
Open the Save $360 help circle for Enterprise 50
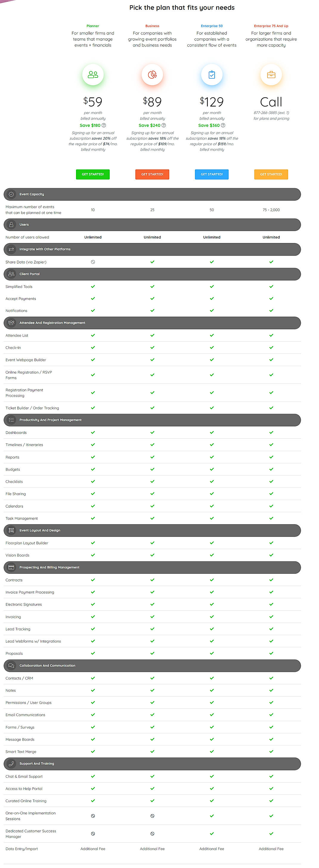point(223,125)
